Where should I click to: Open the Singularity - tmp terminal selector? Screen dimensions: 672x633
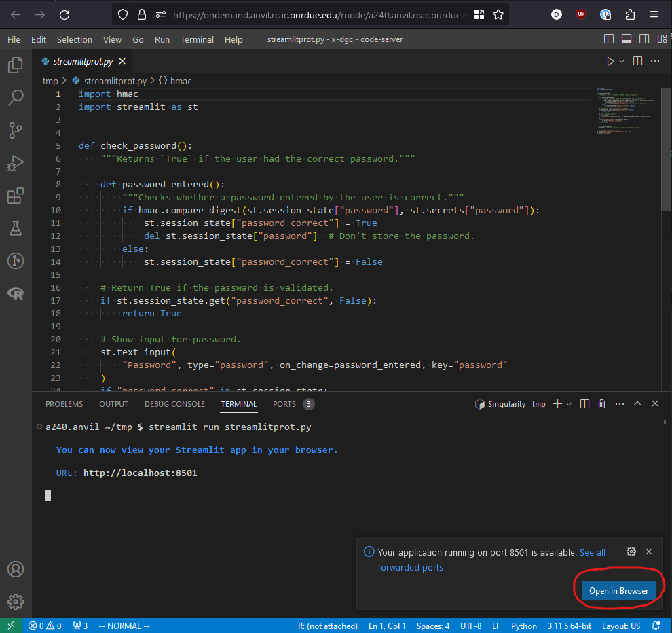pyautogui.click(x=510, y=403)
